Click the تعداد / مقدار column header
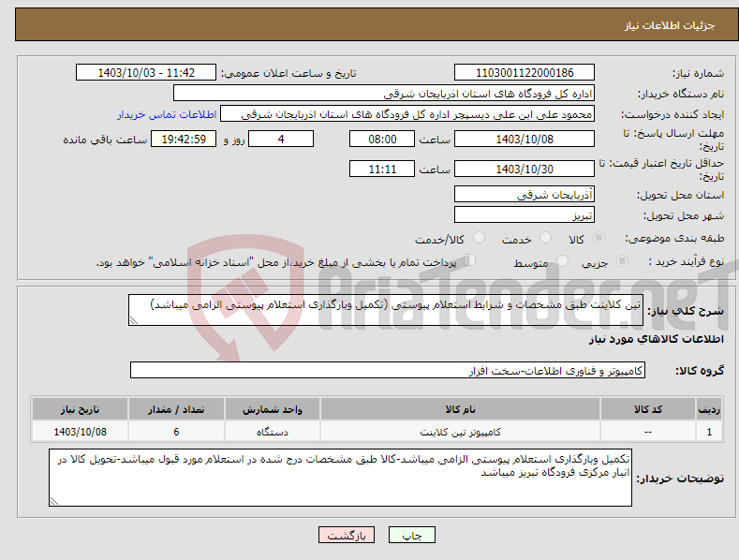This screenshot has width=739, height=560. point(176,409)
